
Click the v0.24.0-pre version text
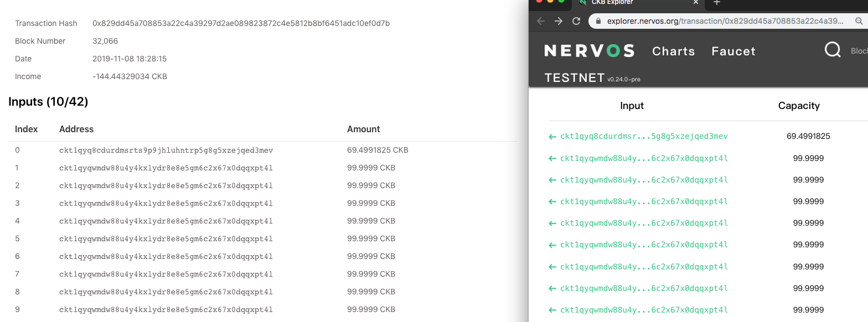(623, 80)
